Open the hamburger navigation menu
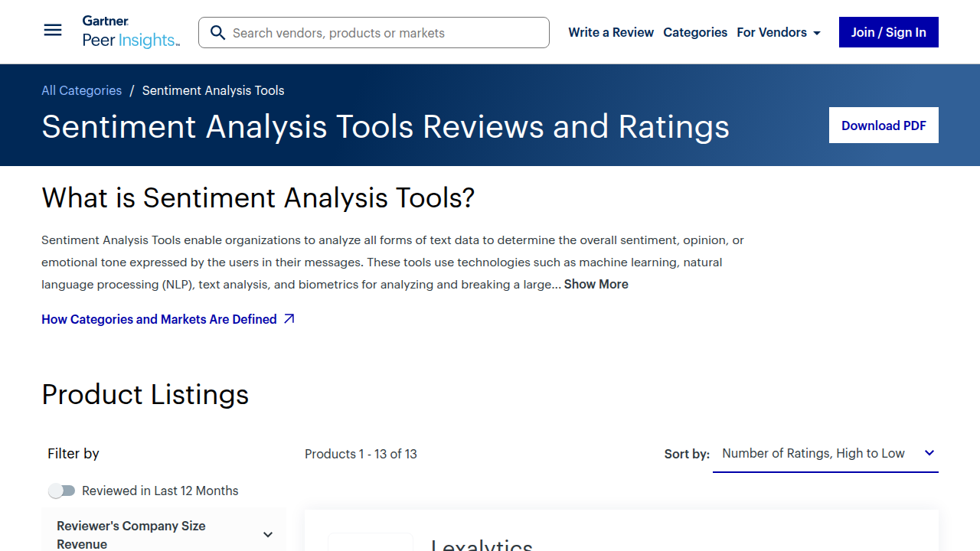This screenshot has width=980, height=551. pyautogui.click(x=53, y=31)
